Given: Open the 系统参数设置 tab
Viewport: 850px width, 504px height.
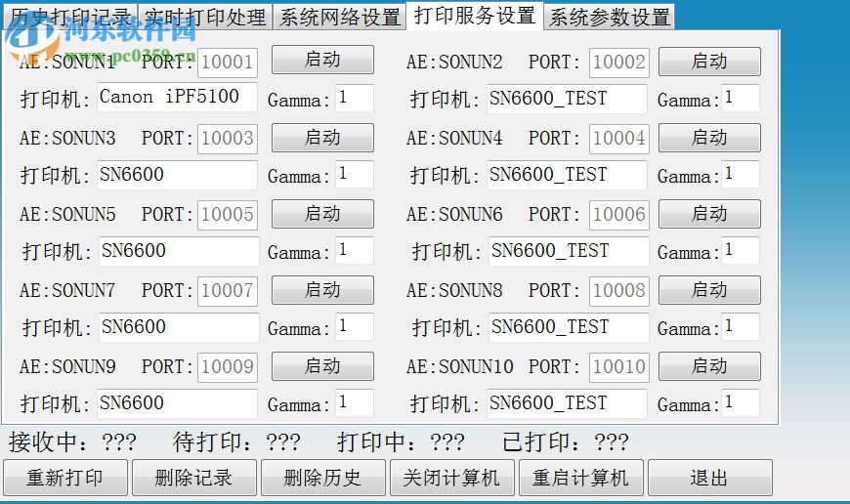Looking at the screenshot, I should pyautogui.click(x=609, y=17).
